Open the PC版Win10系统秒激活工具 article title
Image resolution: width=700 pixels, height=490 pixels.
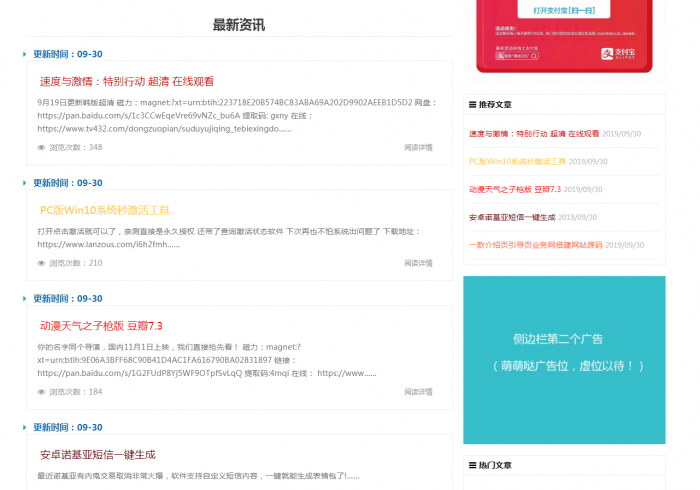point(104,210)
